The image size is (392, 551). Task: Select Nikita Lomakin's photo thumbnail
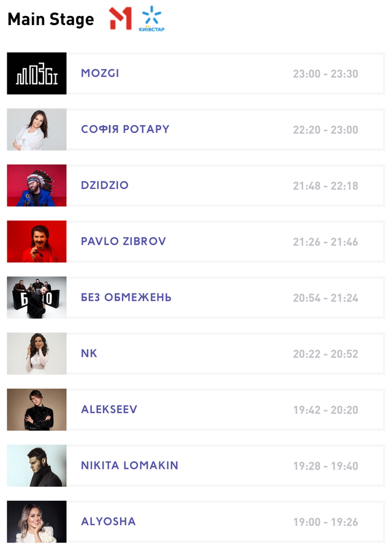(x=37, y=466)
